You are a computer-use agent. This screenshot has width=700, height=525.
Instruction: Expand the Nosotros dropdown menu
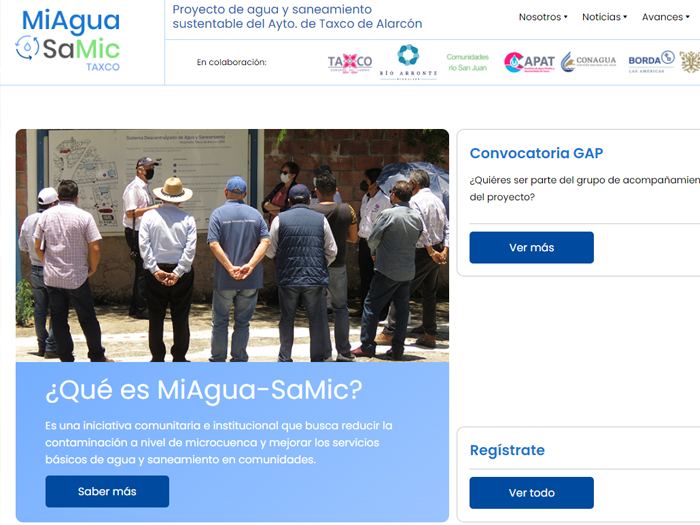click(x=543, y=17)
